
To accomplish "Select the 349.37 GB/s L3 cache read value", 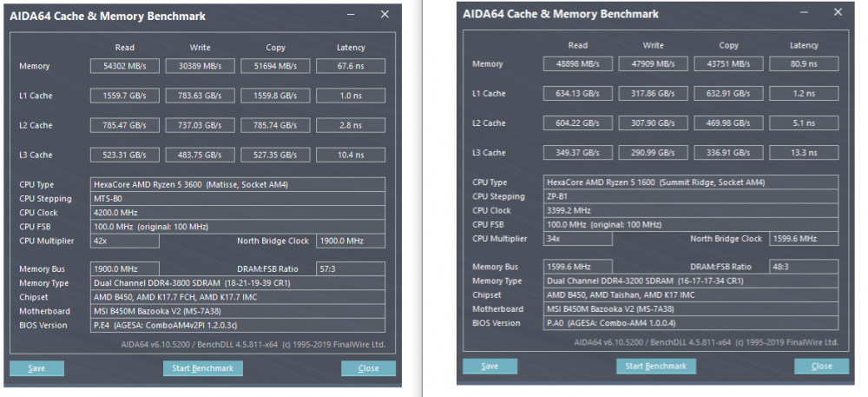I will point(578,152).
